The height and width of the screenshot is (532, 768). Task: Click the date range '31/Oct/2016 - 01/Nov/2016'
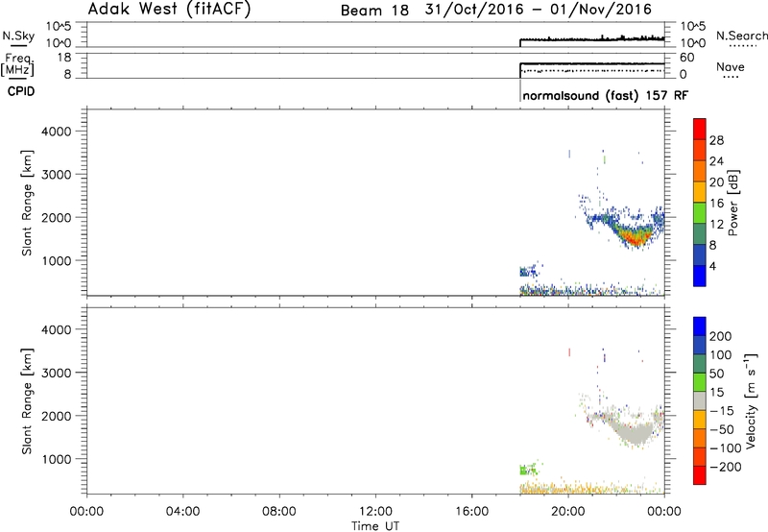click(539, 10)
